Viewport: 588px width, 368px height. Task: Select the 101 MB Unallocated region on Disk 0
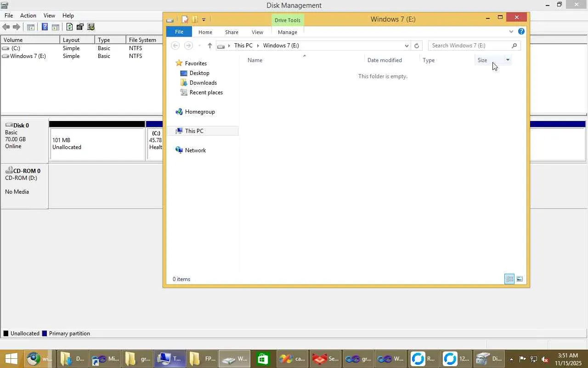97,144
